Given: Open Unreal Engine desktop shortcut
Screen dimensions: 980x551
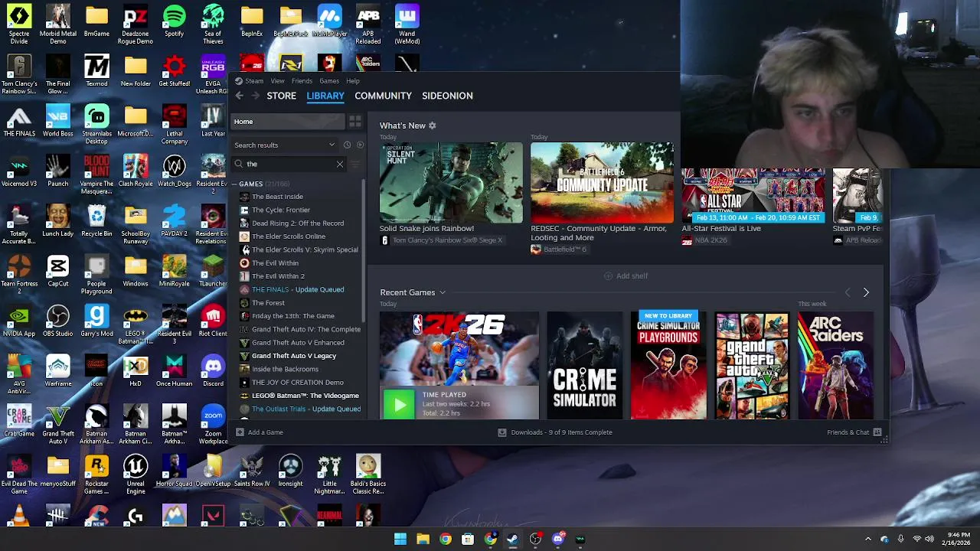Looking at the screenshot, I should click(136, 474).
